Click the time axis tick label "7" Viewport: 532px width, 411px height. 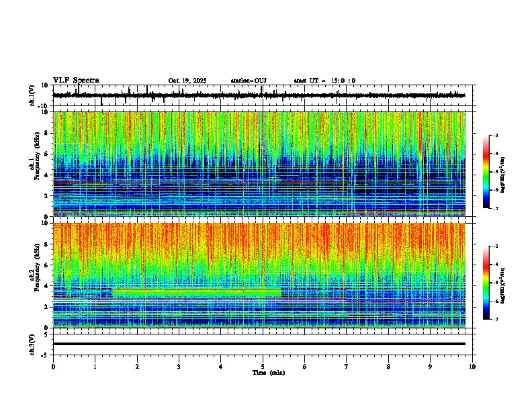click(347, 367)
